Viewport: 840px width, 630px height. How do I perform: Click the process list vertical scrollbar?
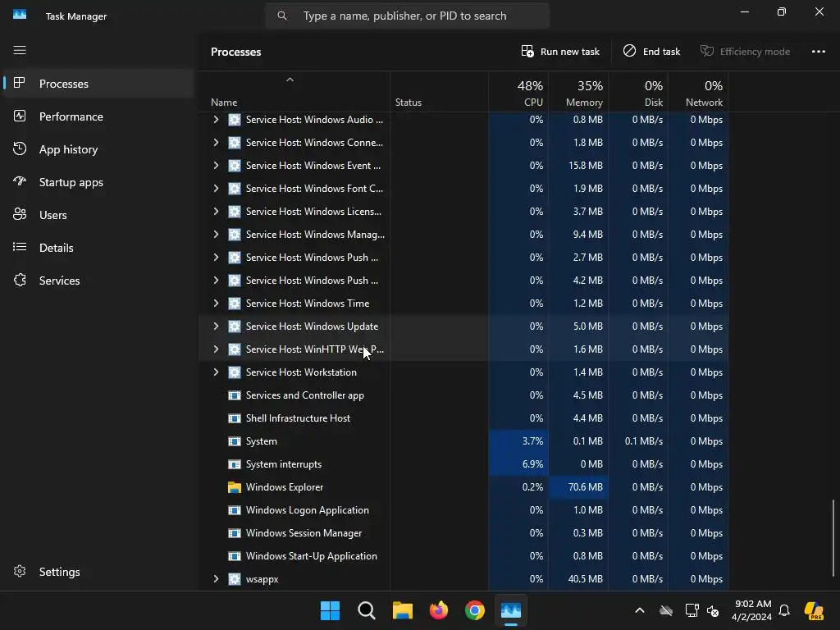pos(833,538)
